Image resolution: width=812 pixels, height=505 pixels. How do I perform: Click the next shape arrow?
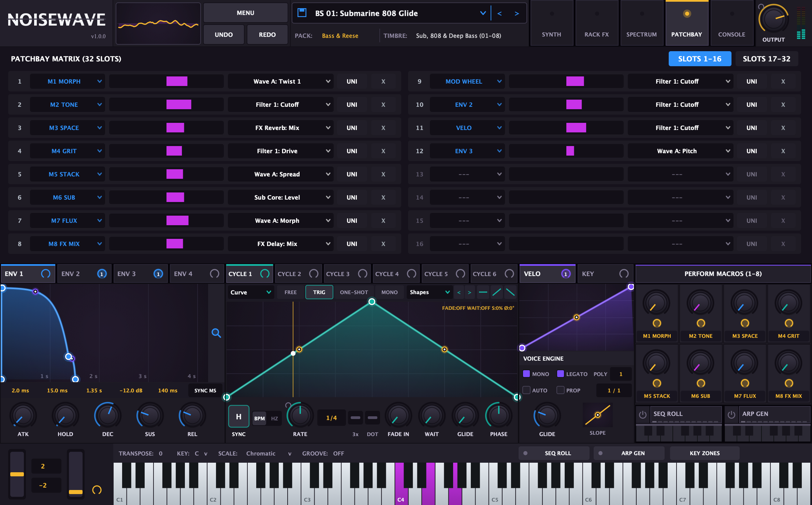coord(469,292)
